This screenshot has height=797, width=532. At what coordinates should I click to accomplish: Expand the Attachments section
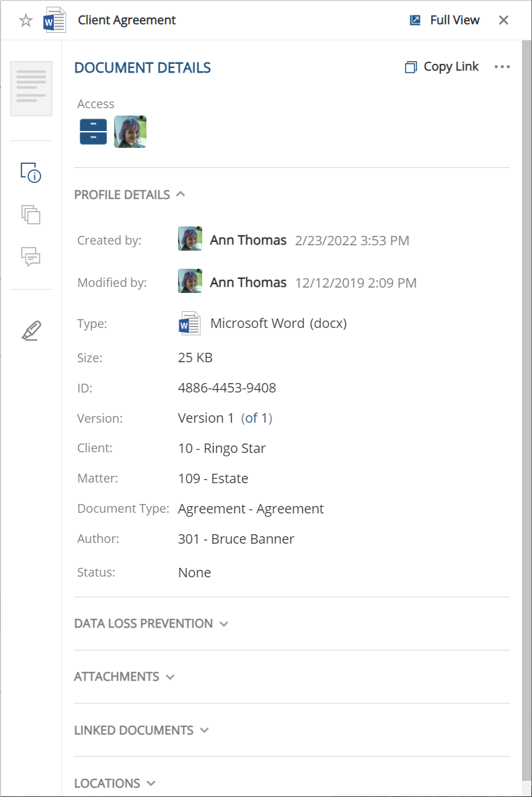click(x=171, y=677)
